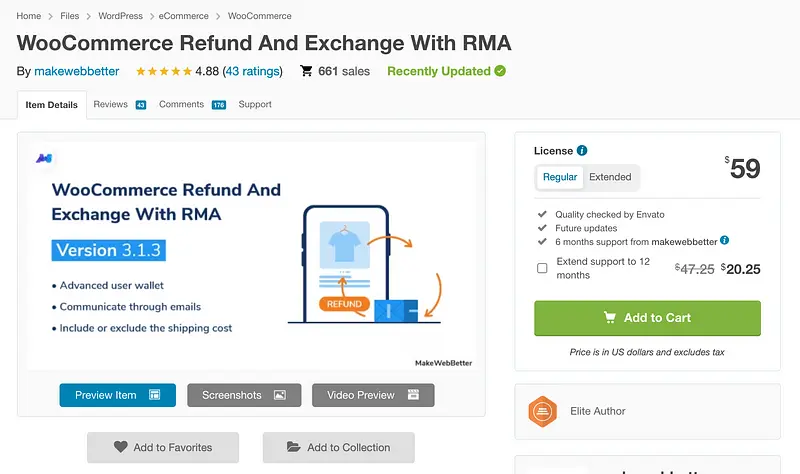Click the Elite Author badge icon

[542, 411]
